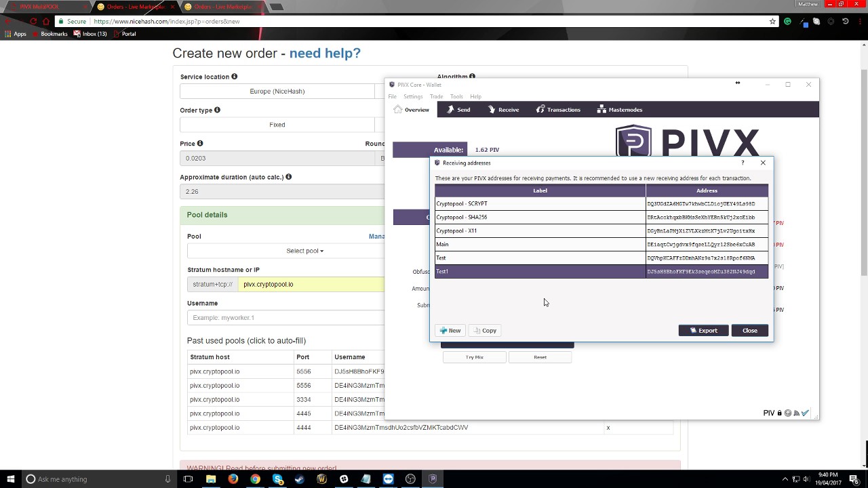Close the Receiving addresses dialog via Close button
This screenshot has width=868, height=488.
point(749,331)
